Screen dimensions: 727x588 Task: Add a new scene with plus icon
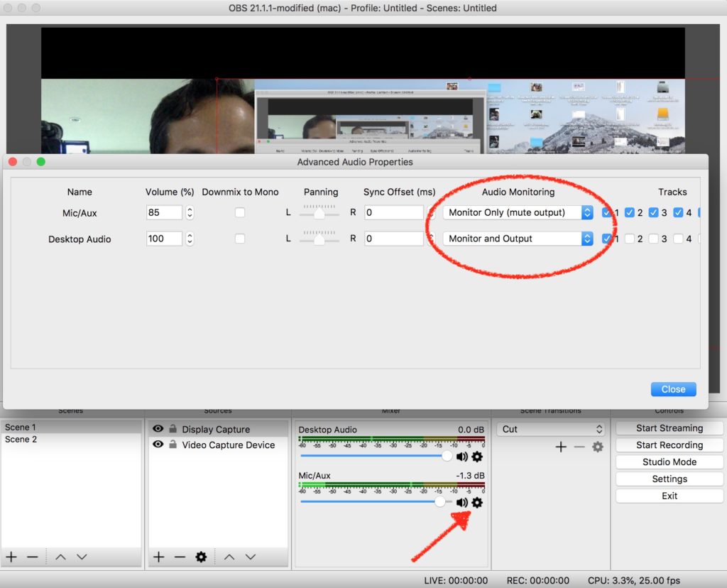[11, 557]
